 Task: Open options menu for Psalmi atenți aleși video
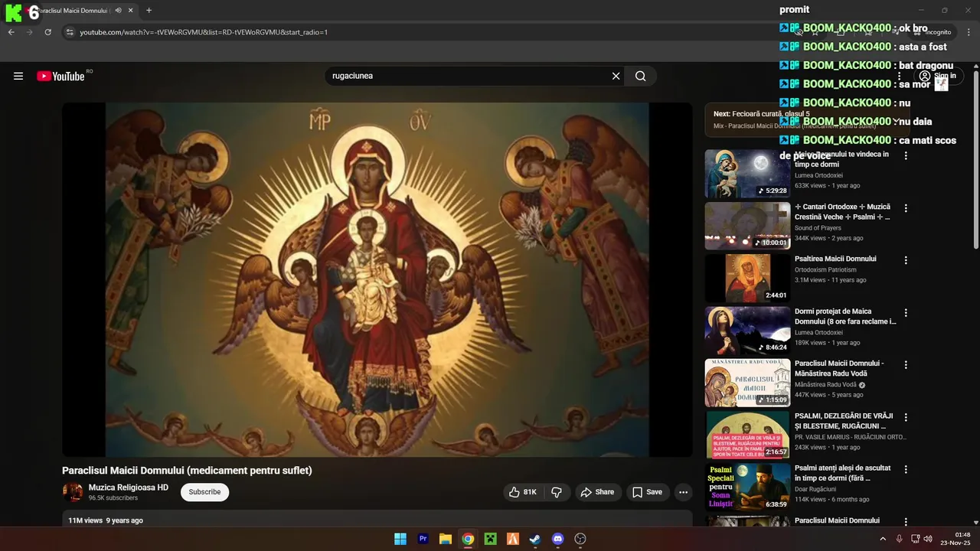point(906,469)
